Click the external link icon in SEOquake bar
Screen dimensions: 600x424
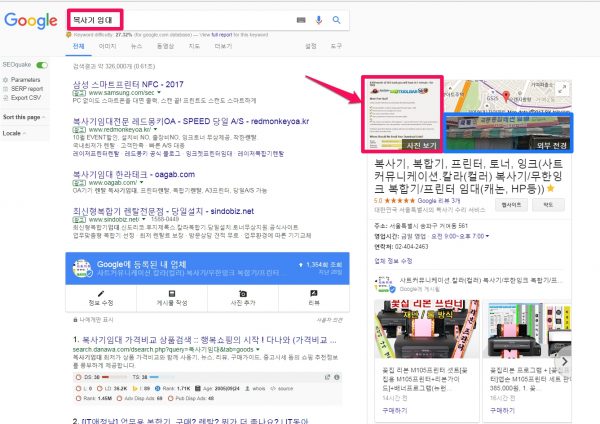point(328,377)
